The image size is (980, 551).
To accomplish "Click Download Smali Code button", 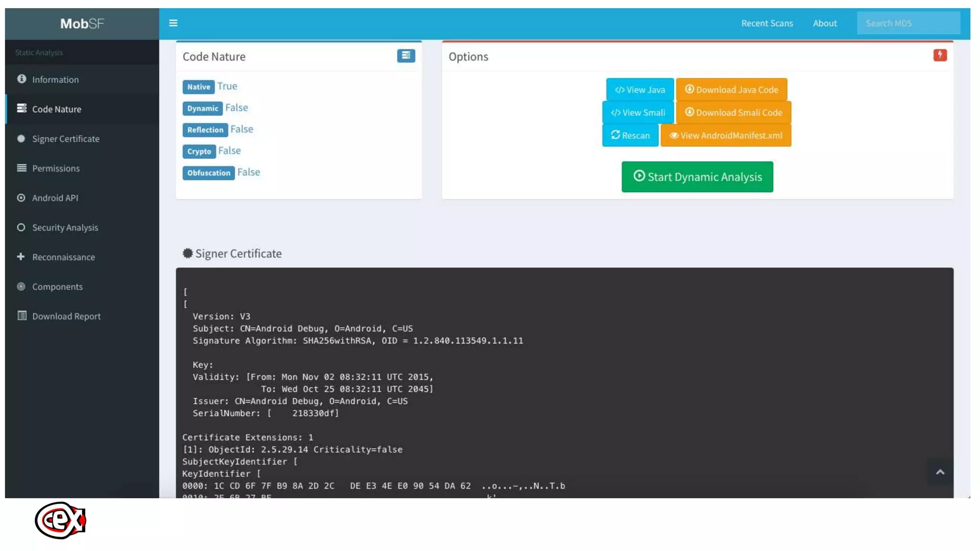I will click(733, 112).
